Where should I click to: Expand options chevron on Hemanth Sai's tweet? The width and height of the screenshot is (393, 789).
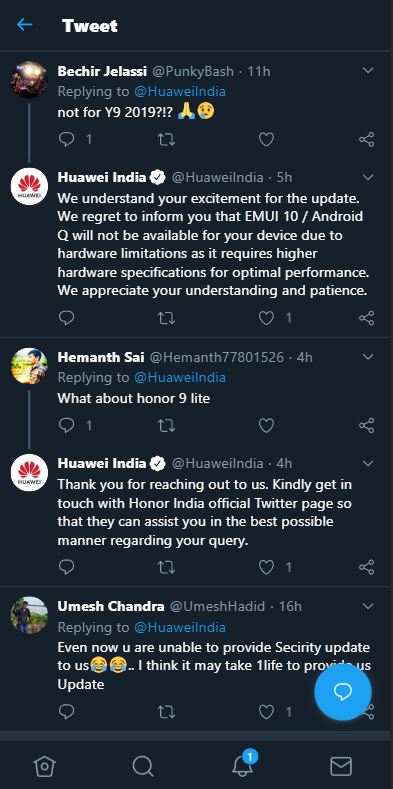click(368, 357)
